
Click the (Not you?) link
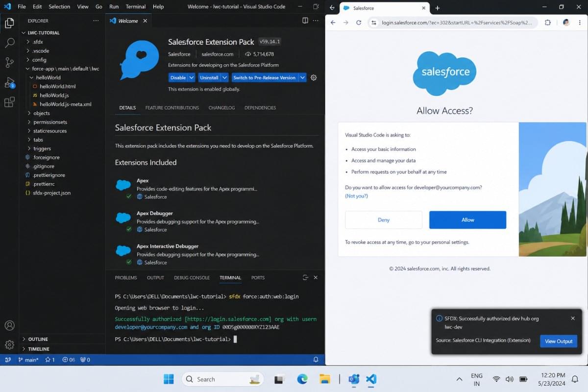click(x=356, y=196)
